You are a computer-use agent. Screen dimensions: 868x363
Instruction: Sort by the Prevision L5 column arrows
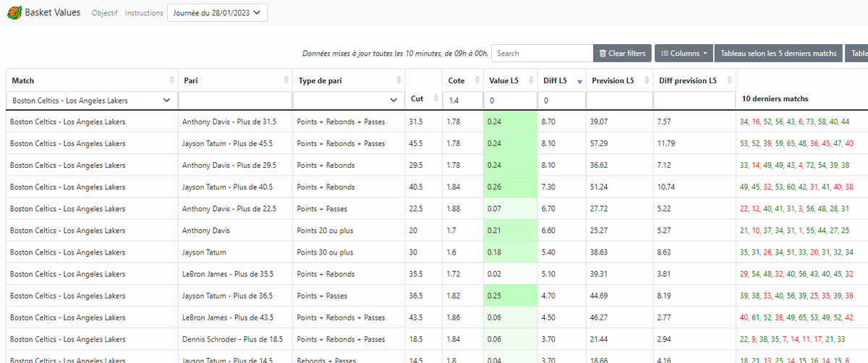coord(646,80)
